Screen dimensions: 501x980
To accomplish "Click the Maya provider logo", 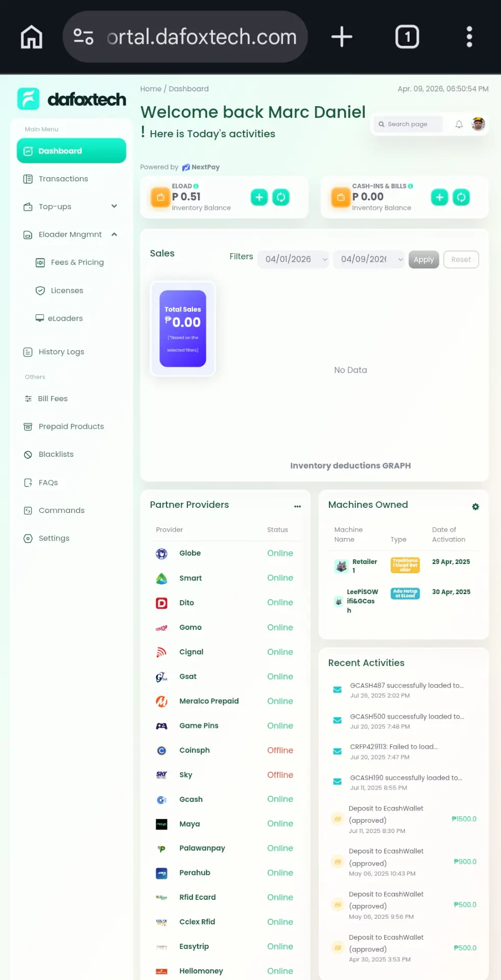I will pyautogui.click(x=161, y=824).
